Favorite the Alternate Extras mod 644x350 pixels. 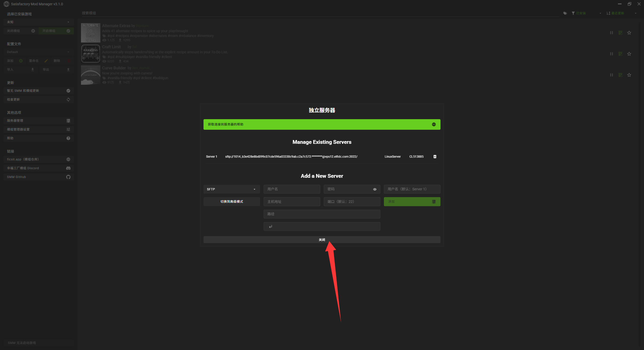[x=629, y=33]
